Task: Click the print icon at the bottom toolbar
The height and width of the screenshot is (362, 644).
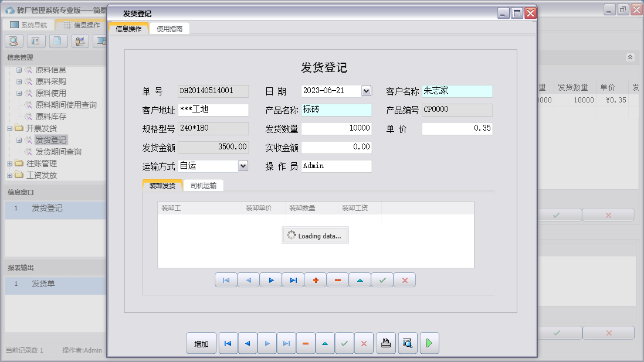Action: click(386, 343)
